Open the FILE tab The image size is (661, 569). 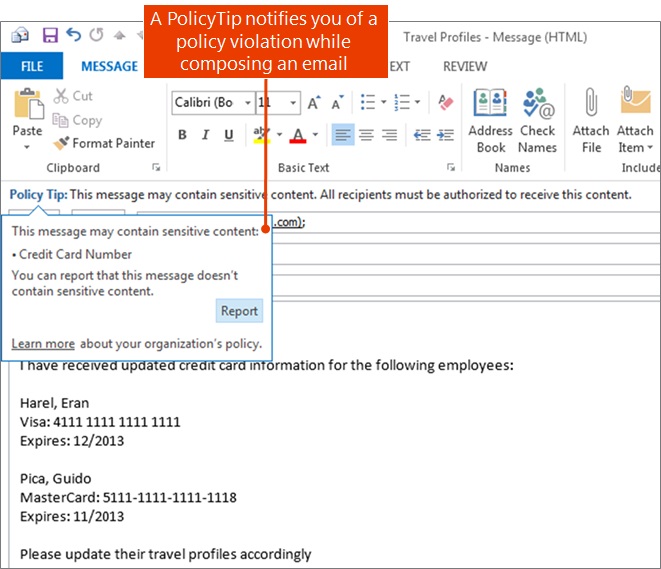click(x=32, y=66)
